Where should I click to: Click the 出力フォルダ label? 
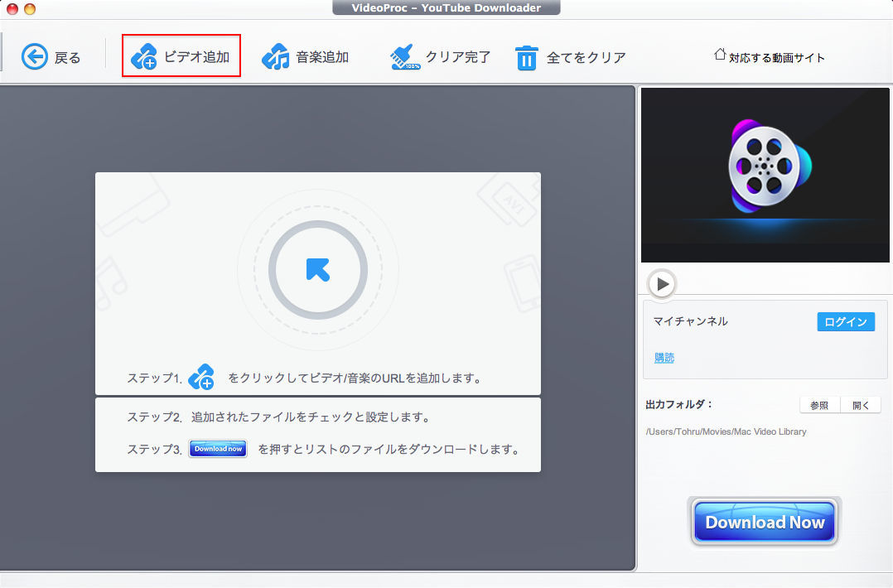click(679, 404)
